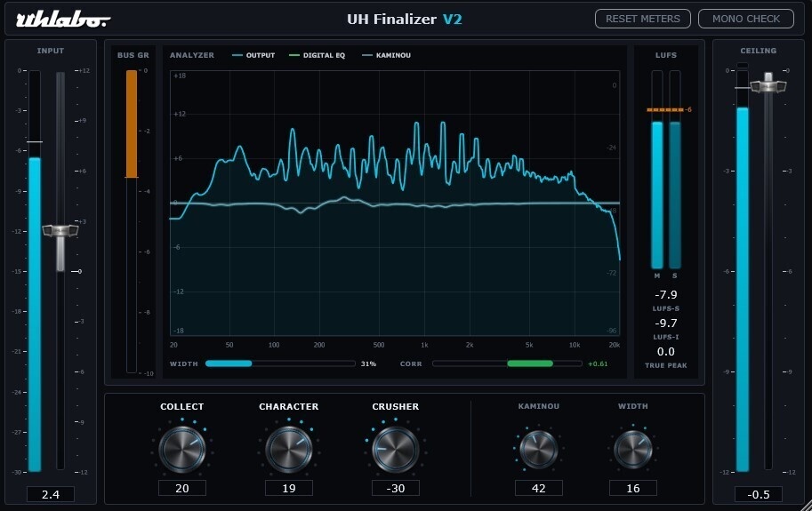Click the TRUE PEAK reading 0.0
The width and height of the screenshot is (812, 511).
[x=665, y=351]
